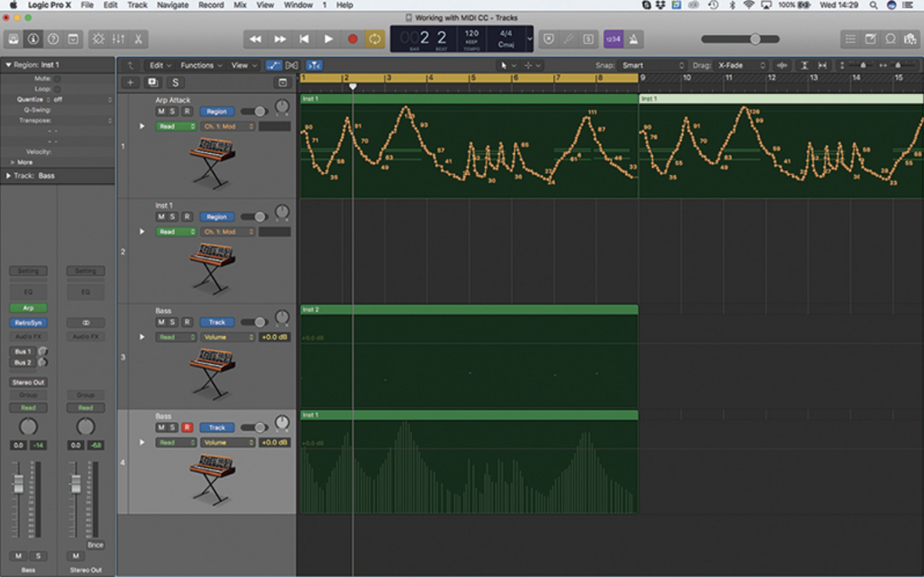Collapse the Region: Inst 1 inspector
The height and width of the screenshot is (577, 924).
[8, 65]
